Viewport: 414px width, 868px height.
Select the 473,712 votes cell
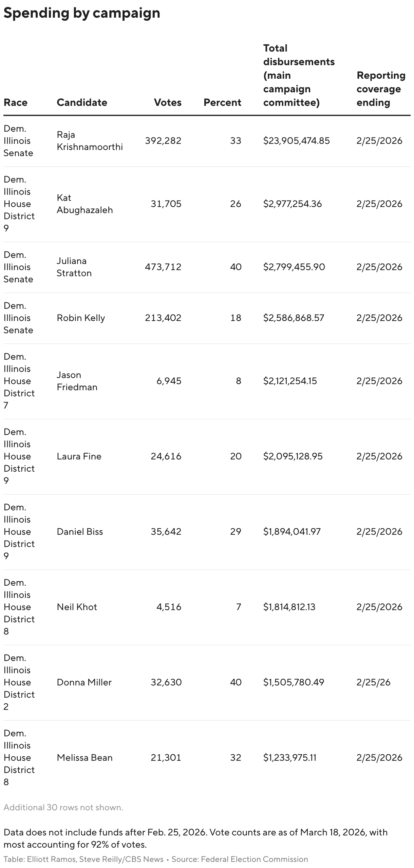[163, 267]
